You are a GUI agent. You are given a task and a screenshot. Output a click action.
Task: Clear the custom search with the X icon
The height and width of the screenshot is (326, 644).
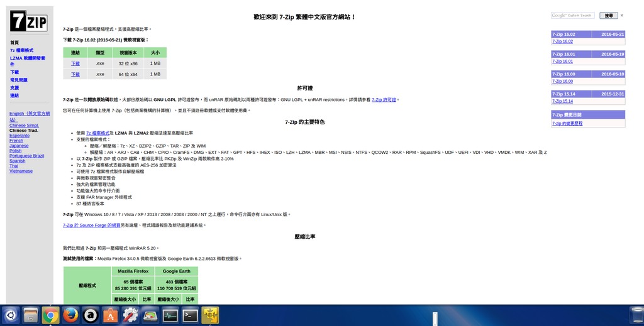(x=622, y=16)
